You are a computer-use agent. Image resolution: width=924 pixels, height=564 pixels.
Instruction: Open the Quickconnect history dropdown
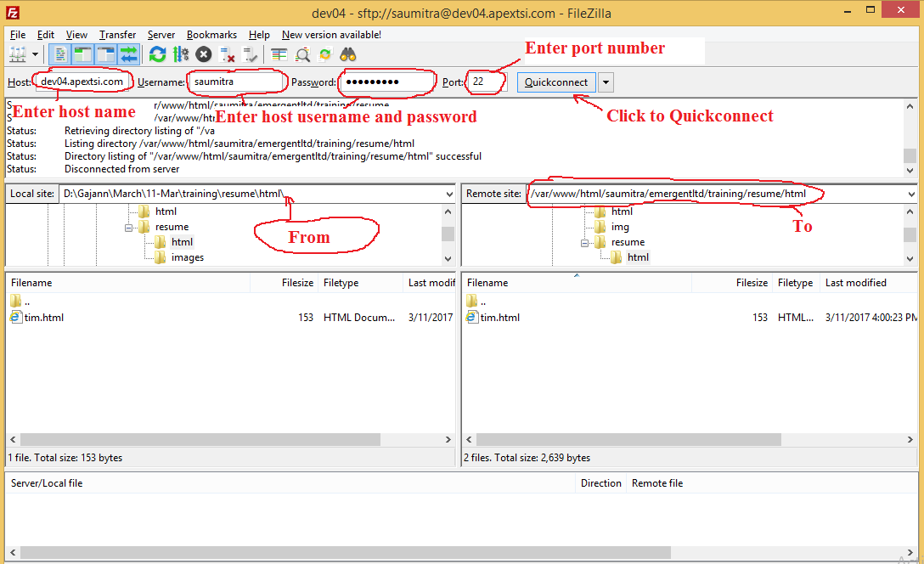pos(606,82)
